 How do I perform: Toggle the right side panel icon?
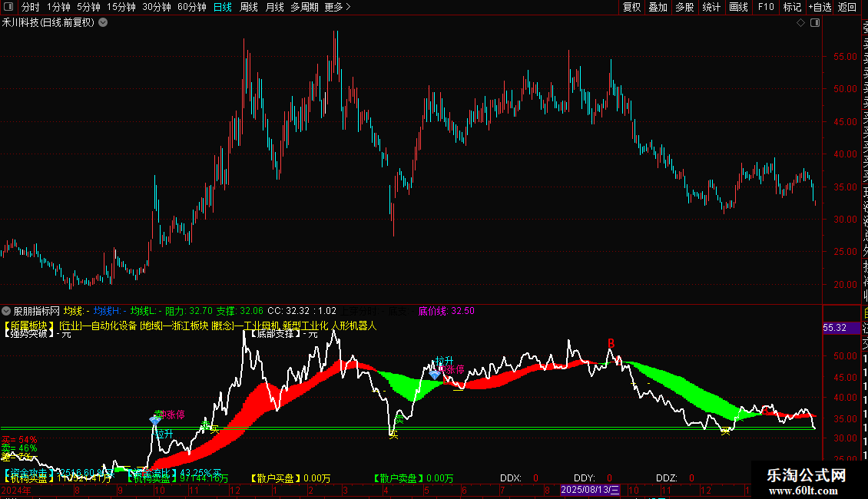(x=815, y=23)
